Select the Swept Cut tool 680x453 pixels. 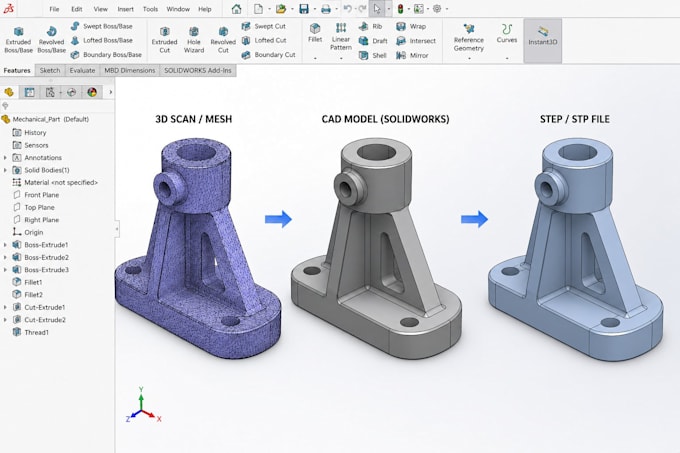[264, 26]
